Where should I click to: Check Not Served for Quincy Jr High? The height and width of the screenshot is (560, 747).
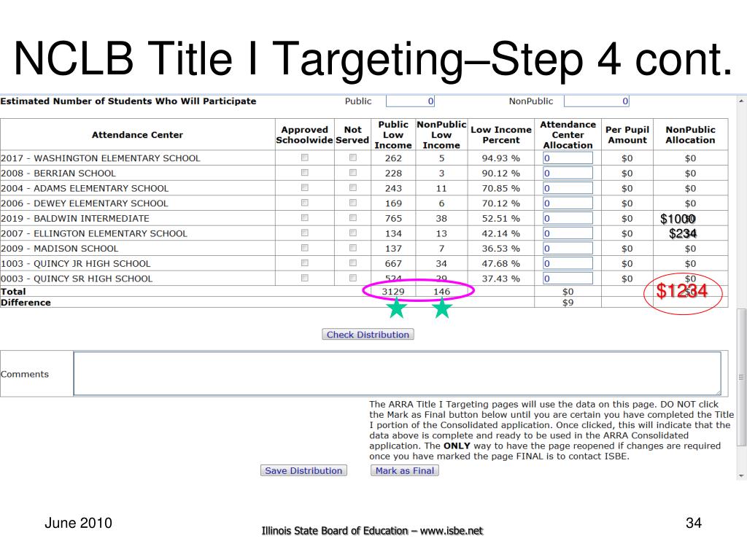click(353, 262)
